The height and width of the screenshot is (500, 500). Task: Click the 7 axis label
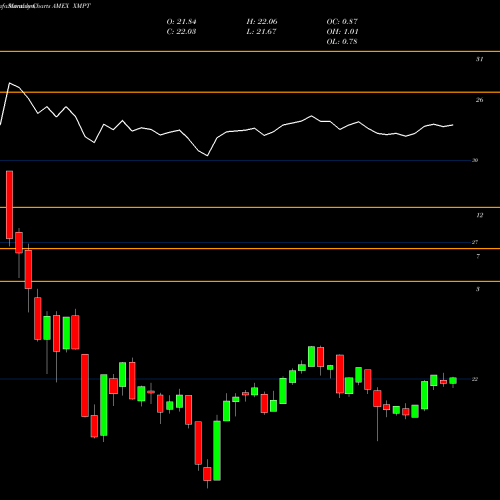tap(478, 257)
